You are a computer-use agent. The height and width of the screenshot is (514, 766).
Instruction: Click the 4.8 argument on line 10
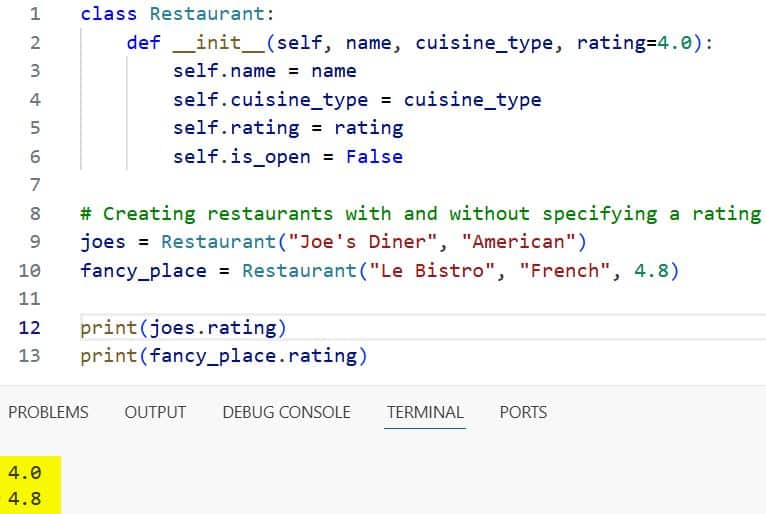(651, 271)
